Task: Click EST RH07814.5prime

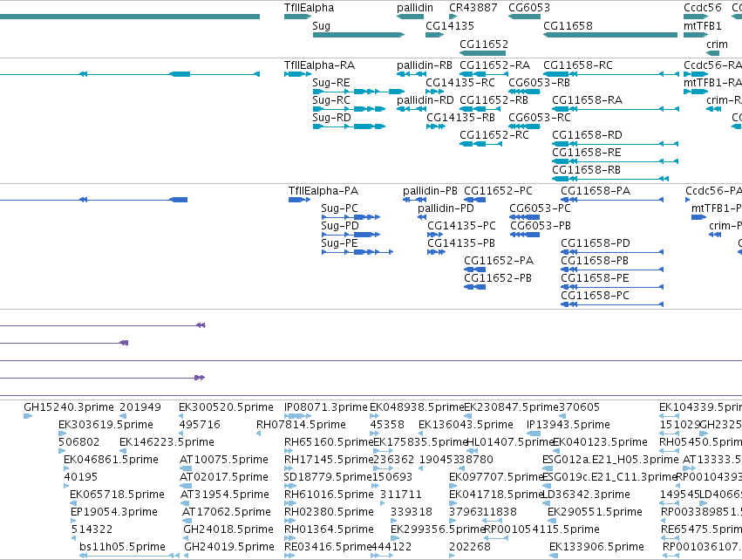Action: pyautogui.click(x=301, y=425)
